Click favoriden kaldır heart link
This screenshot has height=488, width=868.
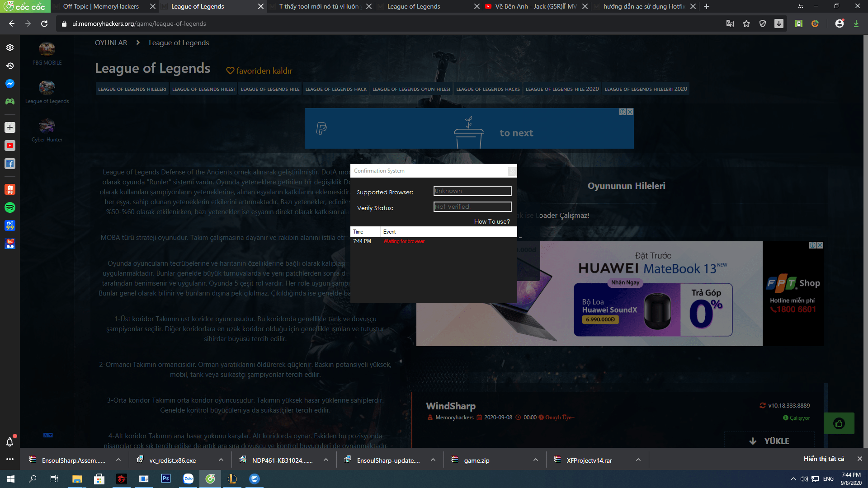pos(259,70)
